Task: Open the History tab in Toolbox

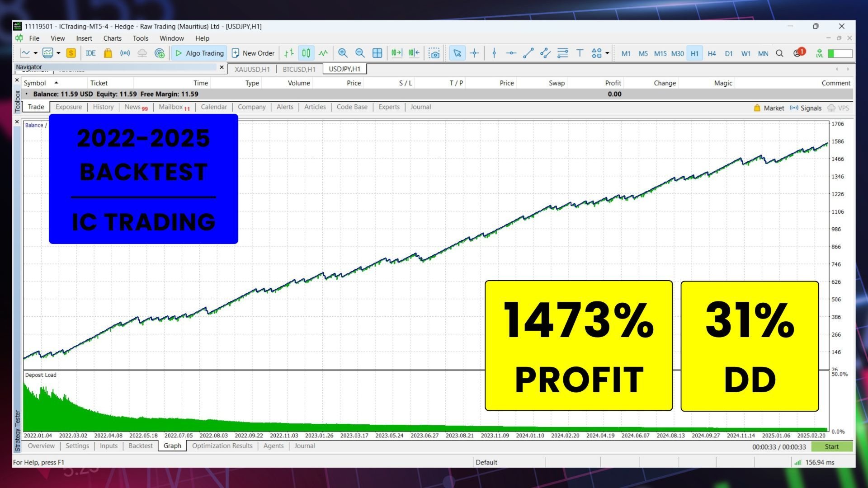Action: point(103,107)
